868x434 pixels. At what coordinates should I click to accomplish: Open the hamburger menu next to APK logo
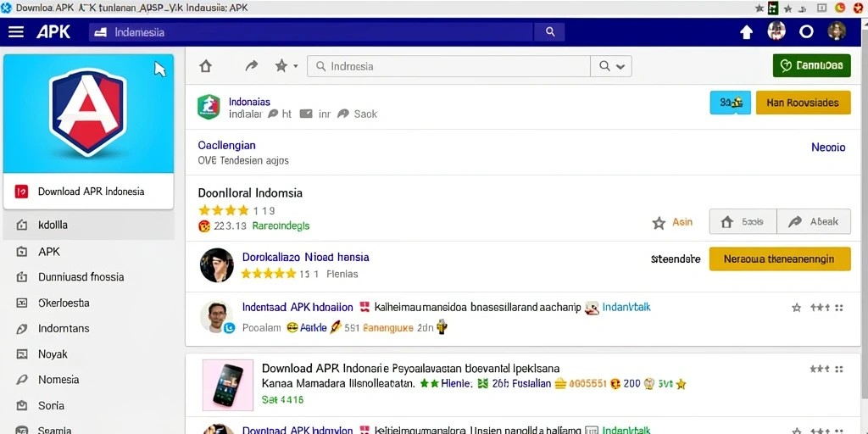(x=16, y=31)
